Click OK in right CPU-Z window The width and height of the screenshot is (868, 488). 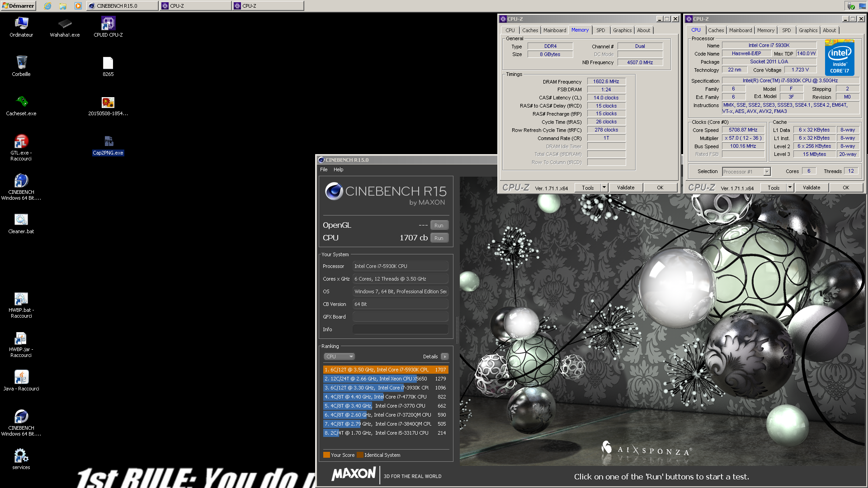(846, 188)
